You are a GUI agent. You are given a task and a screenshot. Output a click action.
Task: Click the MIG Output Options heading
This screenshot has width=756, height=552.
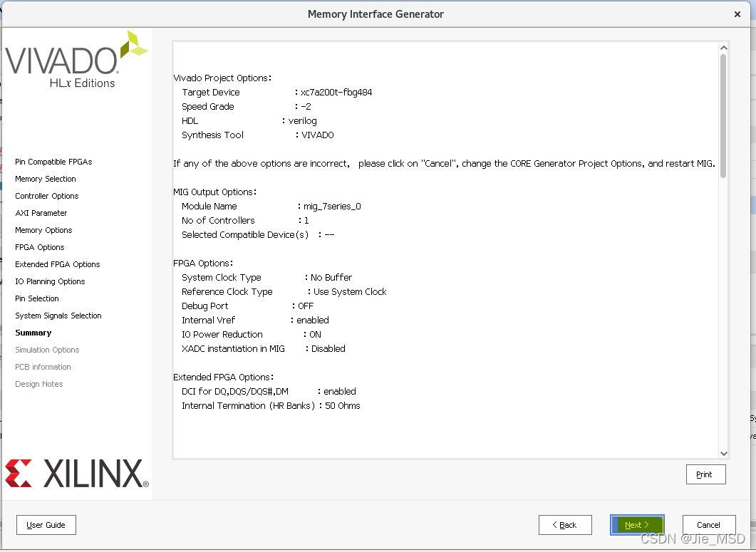coord(214,192)
